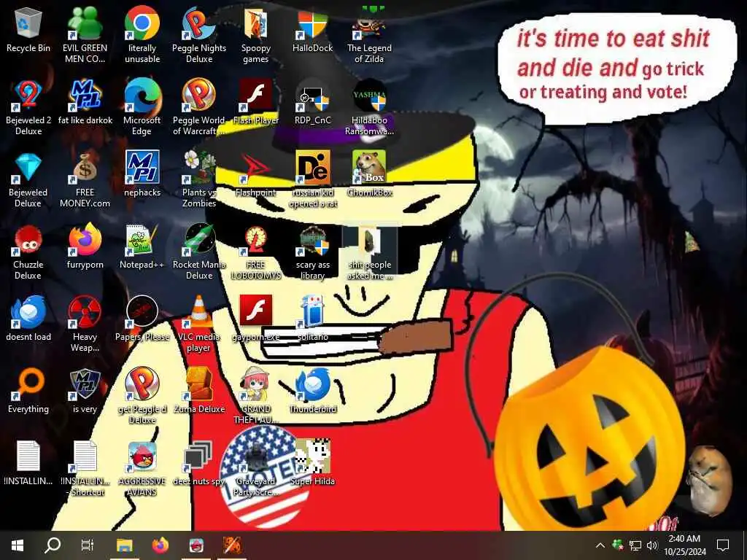Viewport: 747px width, 560px height.
Task: Launch Rocket Mania Deluxe
Action: 199,252
